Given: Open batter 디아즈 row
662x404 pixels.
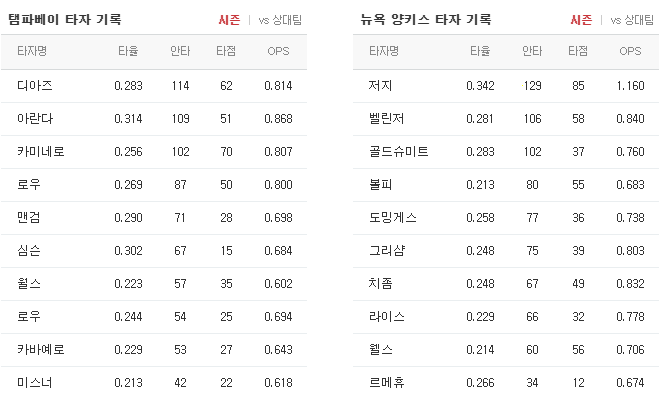Looking at the screenshot, I should tap(154, 86).
